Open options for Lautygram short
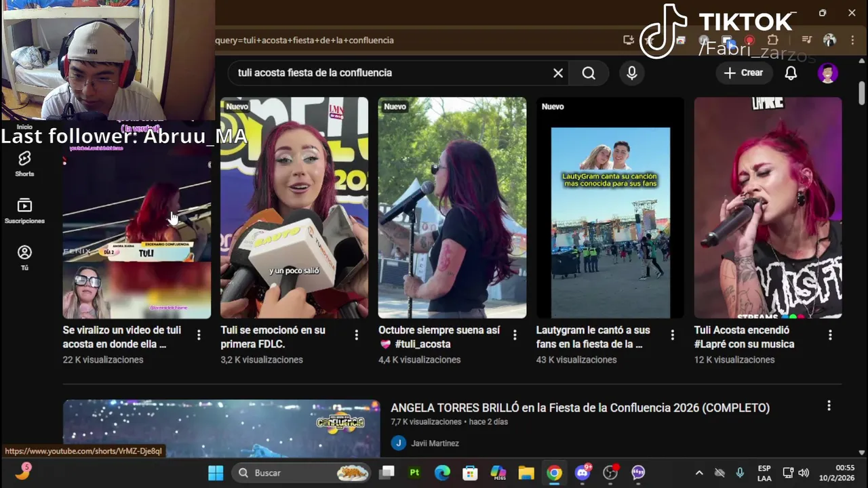 point(673,335)
